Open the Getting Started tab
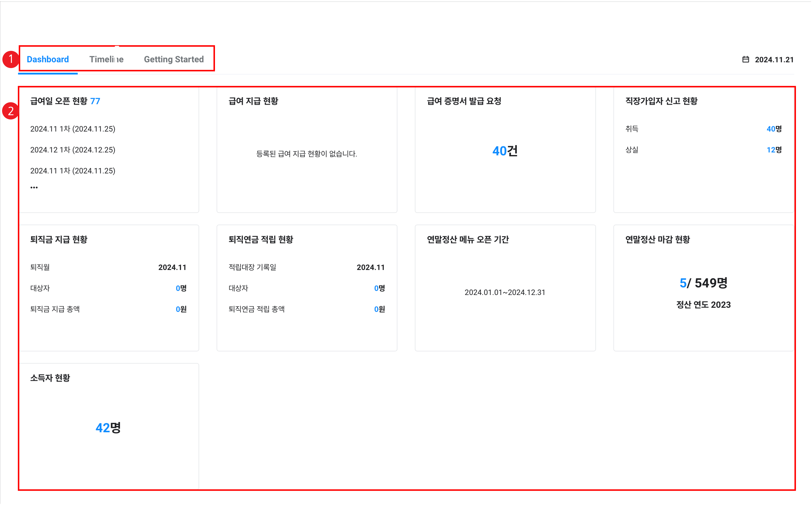 174,59
